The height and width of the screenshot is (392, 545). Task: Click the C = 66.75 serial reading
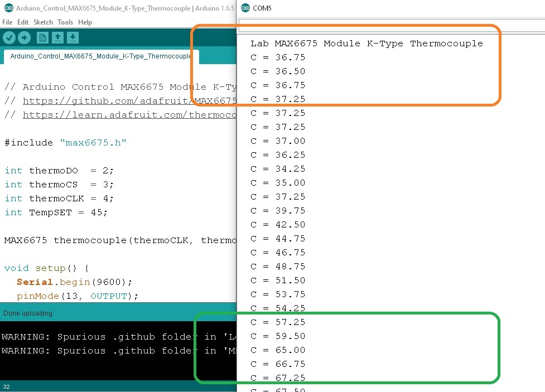pyautogui.click(x=278, y=364)
